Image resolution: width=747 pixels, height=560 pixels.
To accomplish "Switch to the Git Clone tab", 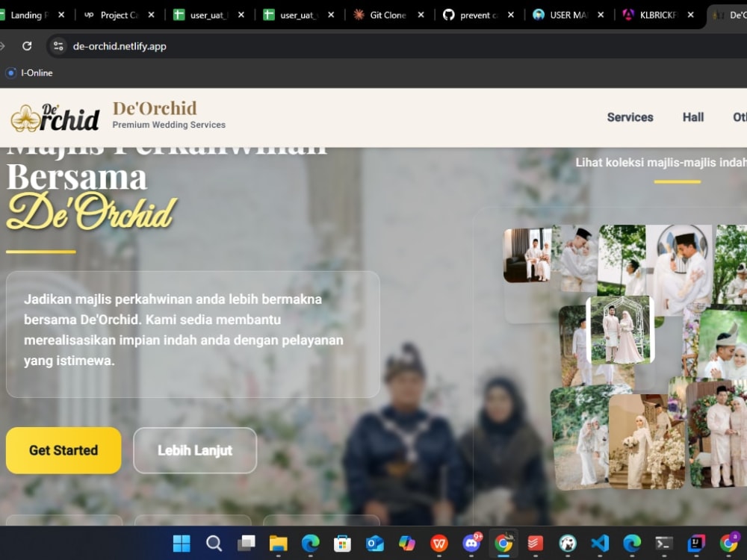I will point(387,15).
